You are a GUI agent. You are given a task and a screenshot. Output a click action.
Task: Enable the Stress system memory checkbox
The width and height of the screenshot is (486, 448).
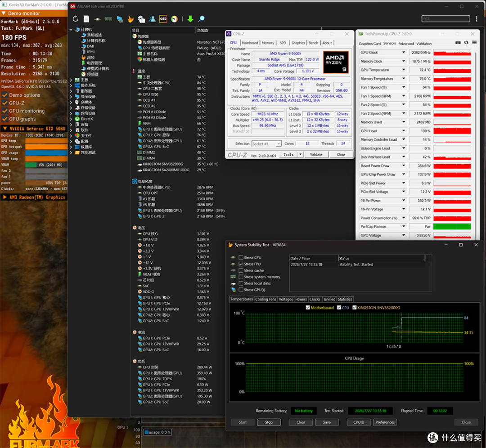click(x=241, y=277)
